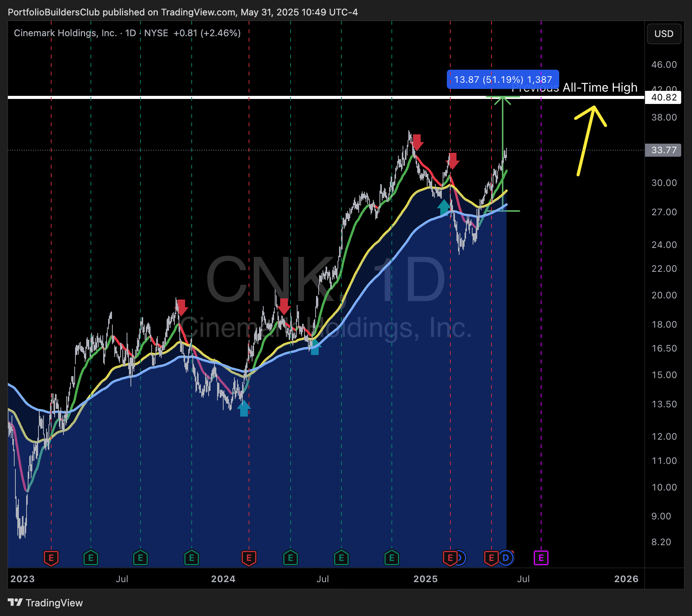Click the blue 13.87 (51.19%) measurement label
The width and height of the screenshot is (692, 616).
[503, 79]
